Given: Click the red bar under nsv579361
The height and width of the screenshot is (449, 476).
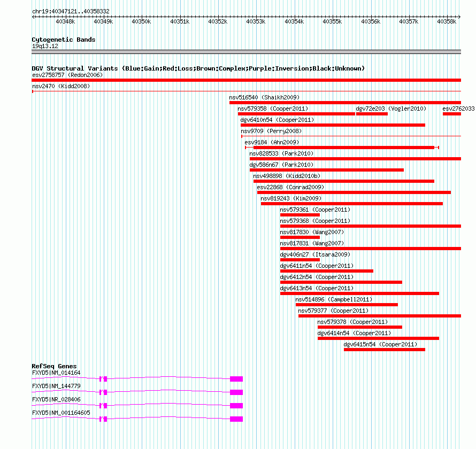Looking at the screenshot, I should [x=300, y=215].
